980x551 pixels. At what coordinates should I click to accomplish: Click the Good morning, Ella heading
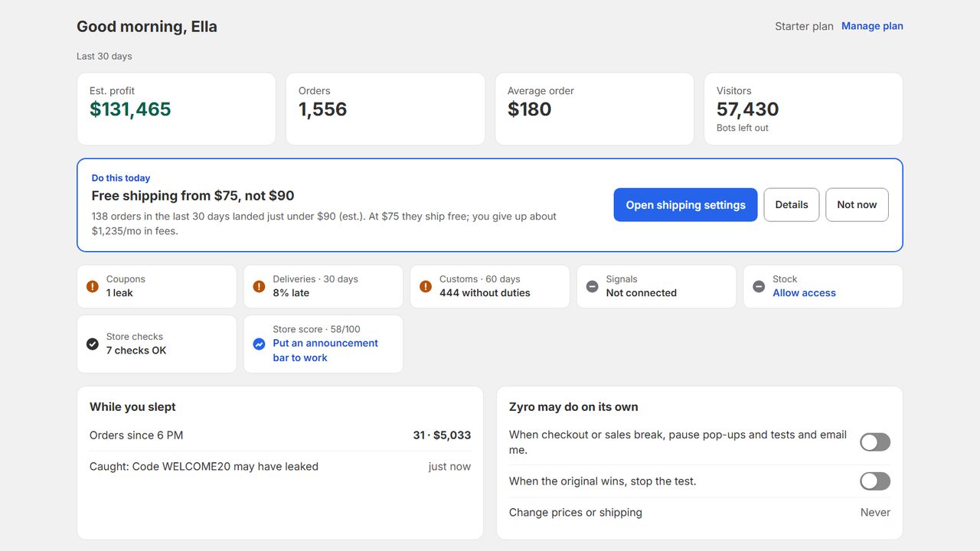coord(147,27)
